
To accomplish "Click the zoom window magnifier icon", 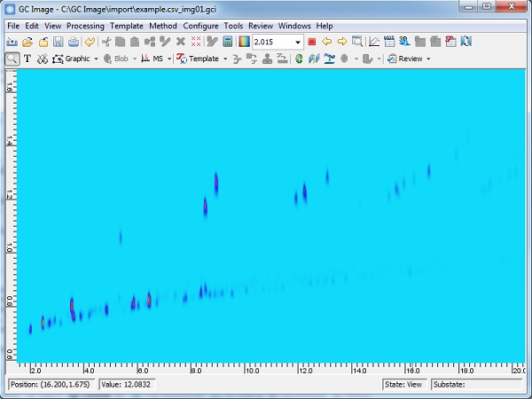I will [357, 42].
